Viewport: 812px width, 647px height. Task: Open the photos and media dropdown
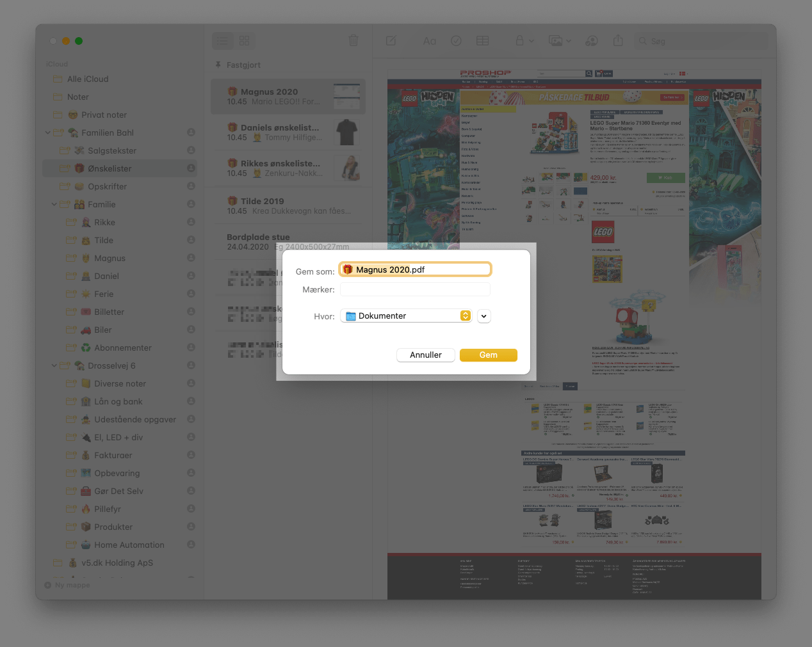tap(560, 41)
